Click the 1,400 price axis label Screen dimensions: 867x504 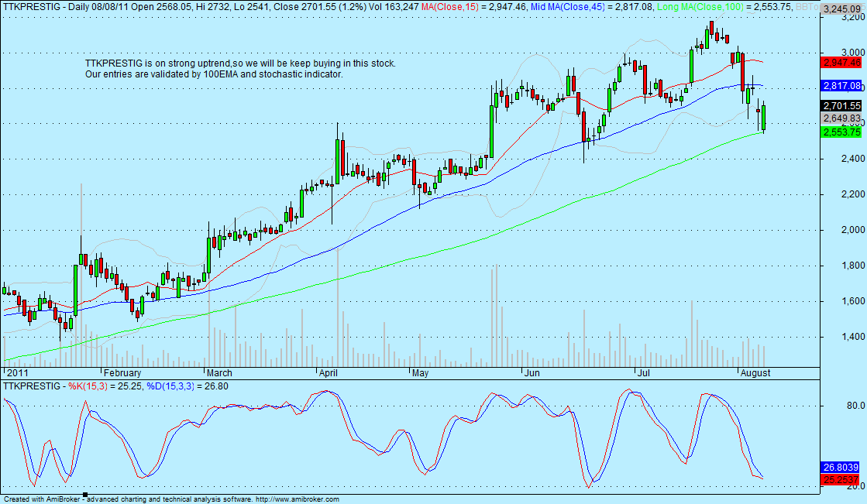point(852,337)
